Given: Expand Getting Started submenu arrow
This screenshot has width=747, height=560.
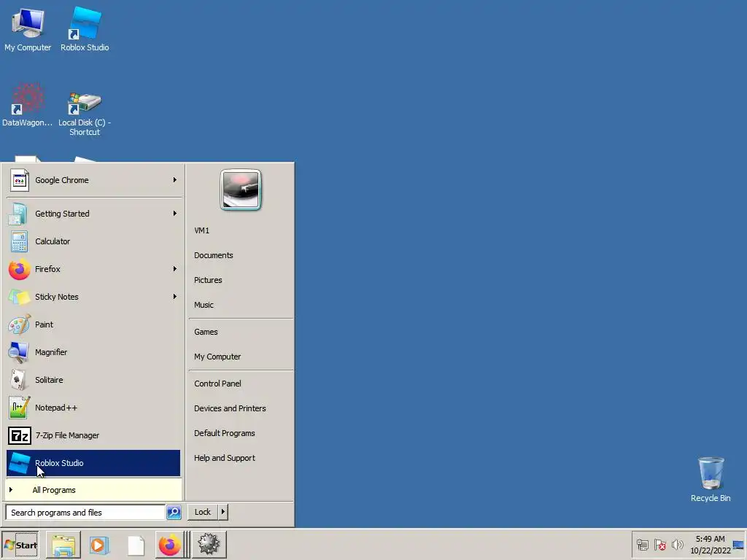Looking at the screenshot, I should [x=175, y=214].
